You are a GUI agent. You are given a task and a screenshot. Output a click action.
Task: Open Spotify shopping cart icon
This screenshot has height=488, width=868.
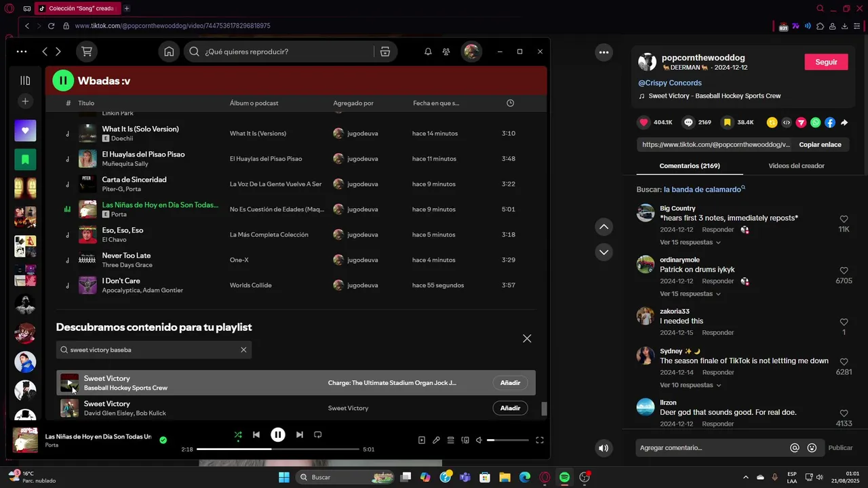coord(87,52)
